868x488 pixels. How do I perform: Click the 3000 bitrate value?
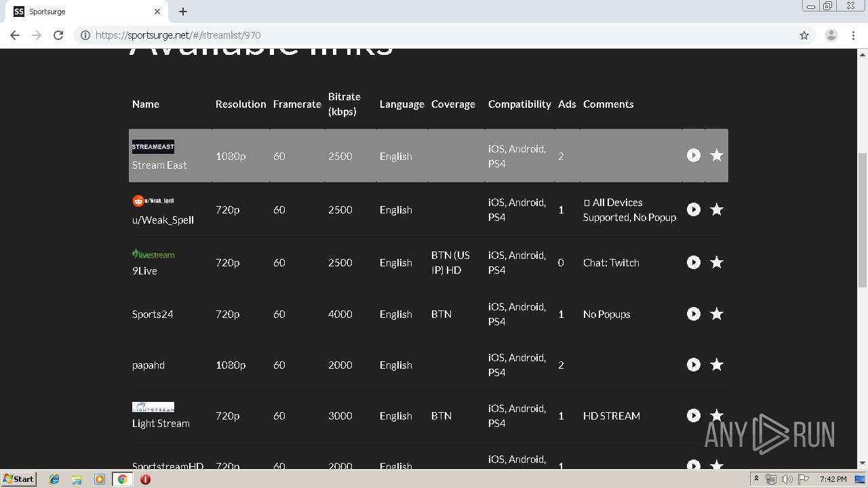(x=340, y=415)
